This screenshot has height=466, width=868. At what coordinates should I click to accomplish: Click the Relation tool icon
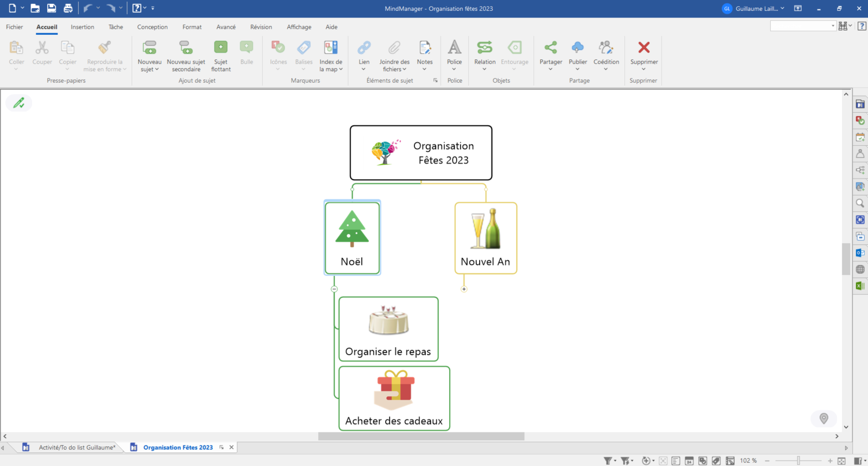484,48
